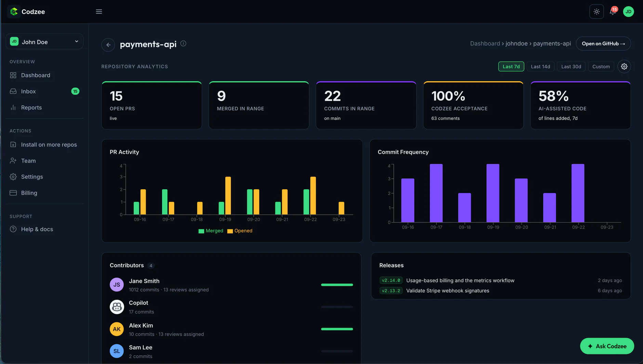The image size is (643, 364).
Task: Click the 58% AI-Assisted Code card
Action: [x=580, y=105]
